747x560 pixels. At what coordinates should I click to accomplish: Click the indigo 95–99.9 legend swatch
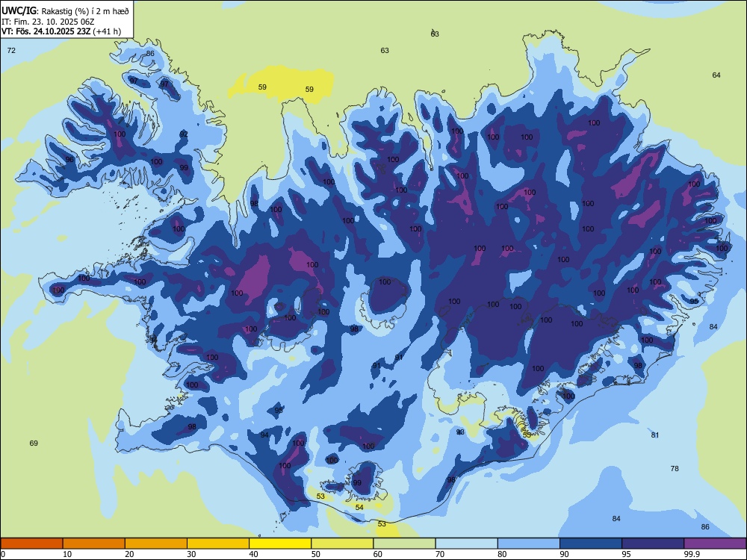point(653,544)
